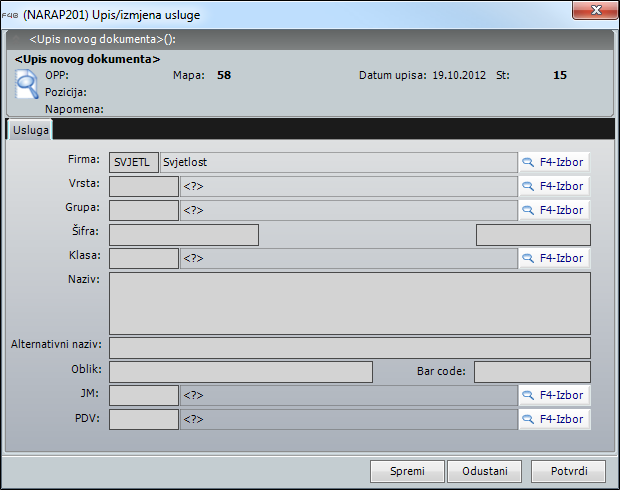The width and height of the screenshot is (620, 490).
Task: Focus the PDV code input field
Action: (x=144, y=419)
